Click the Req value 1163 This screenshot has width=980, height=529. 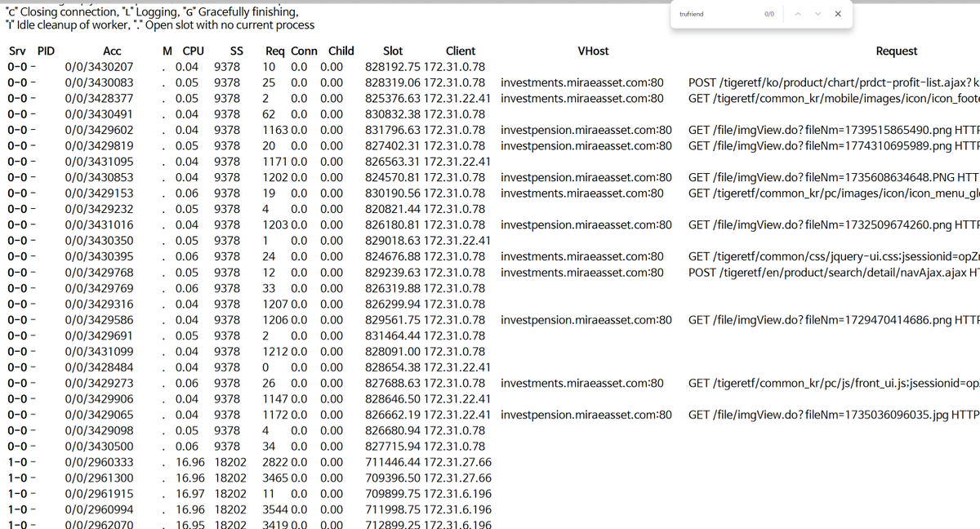tap(275, 130)
